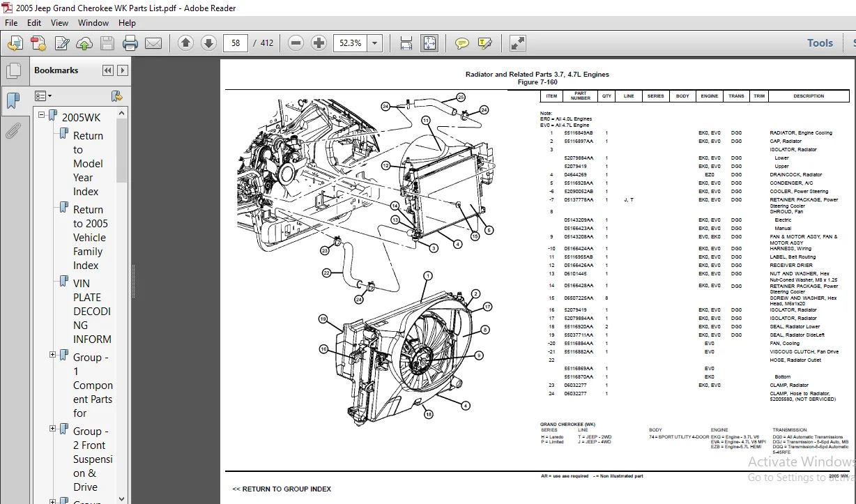Click the 52.3% zoom value field
The width and height of the screenshot is (856, 504).
click(351, 43)
